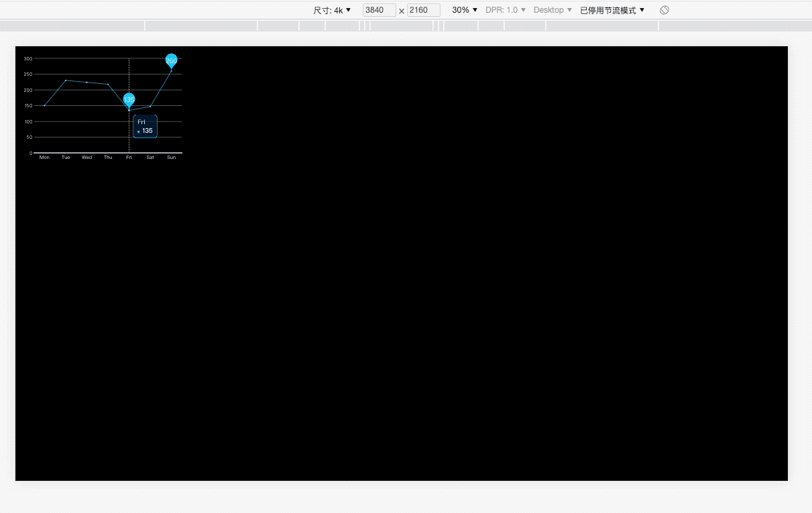Viewport: 812px width, 513px height.
Task: Click the Fri x-axis label
Action: (x=129, y=158)
